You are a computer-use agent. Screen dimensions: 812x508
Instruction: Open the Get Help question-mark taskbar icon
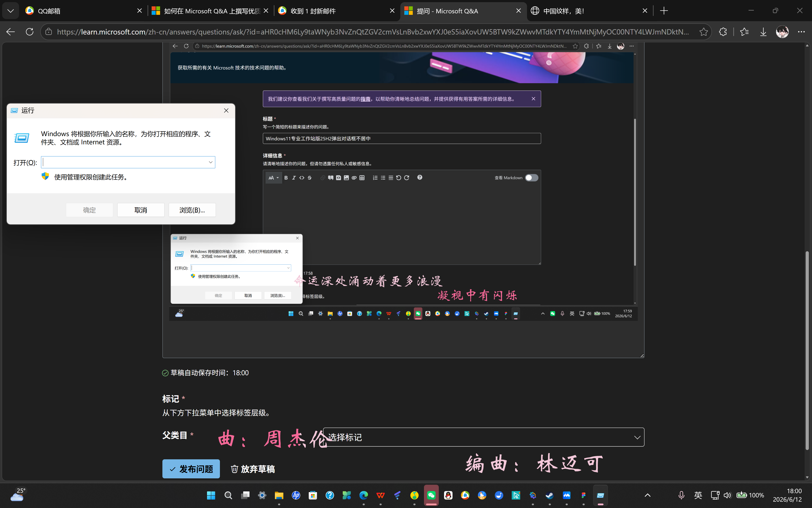[330, 495]
